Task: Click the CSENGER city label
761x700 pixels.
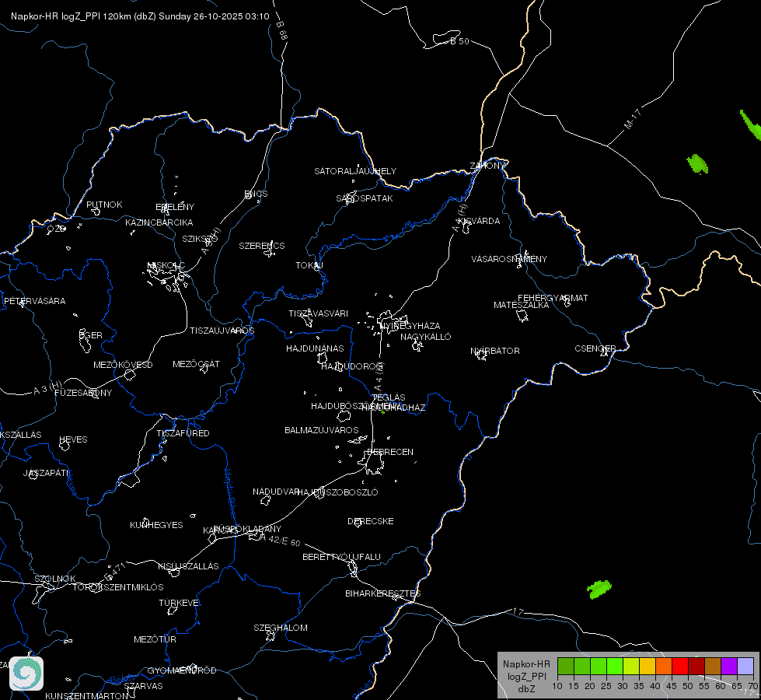Action: tap(595, 348)
